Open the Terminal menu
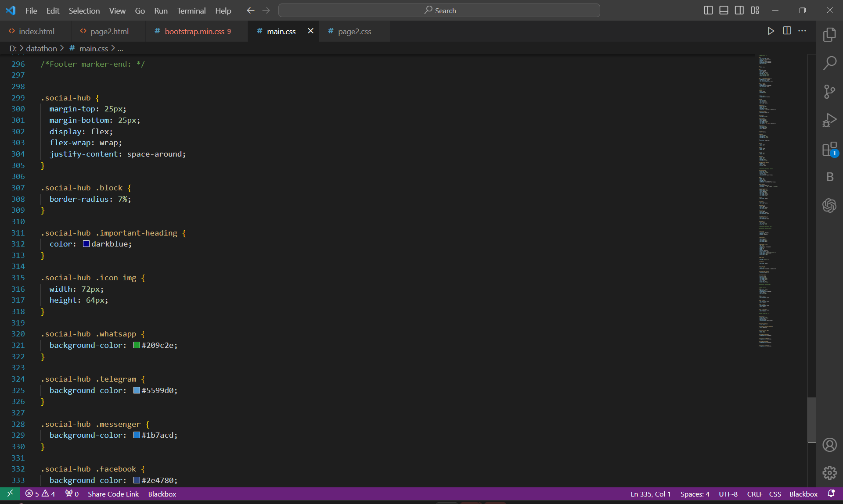 pos(191,11)
